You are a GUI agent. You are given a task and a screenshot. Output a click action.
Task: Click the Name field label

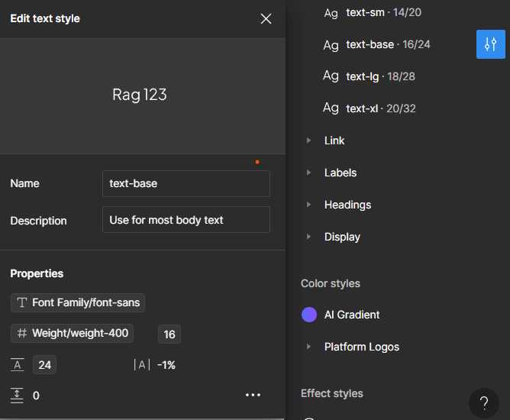pos(24,183)
